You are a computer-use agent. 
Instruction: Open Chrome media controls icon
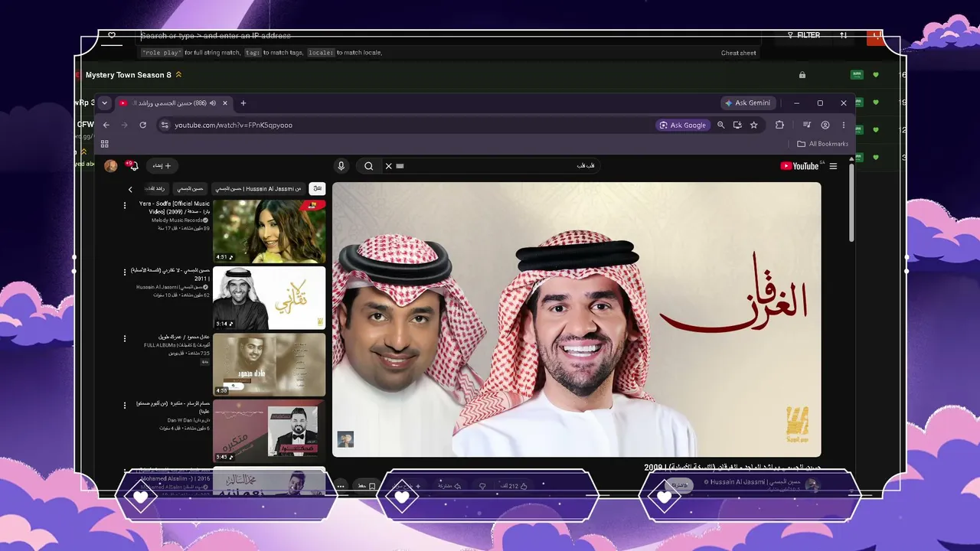click(807, 125)
